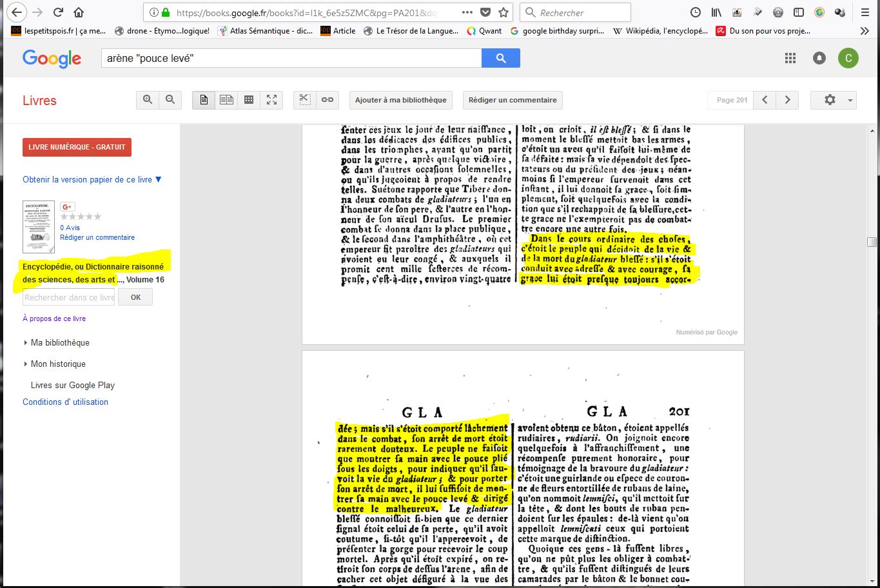
Task: Click the blue search button
Action: coord(500,58)
